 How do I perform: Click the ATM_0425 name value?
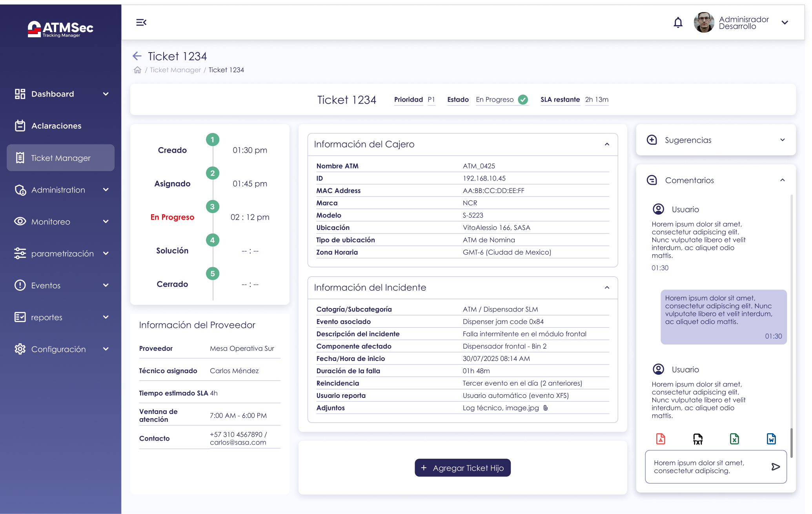point(479,166)
